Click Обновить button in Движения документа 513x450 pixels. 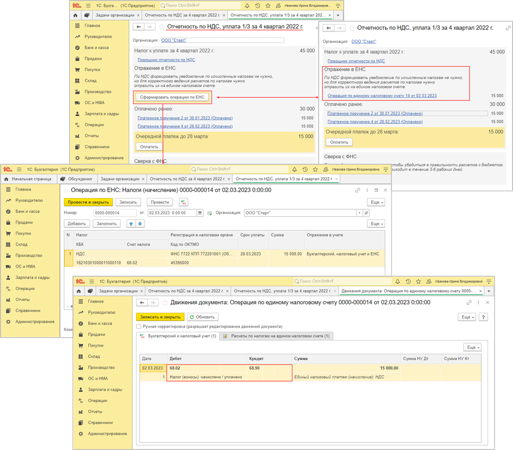[202, 317]
